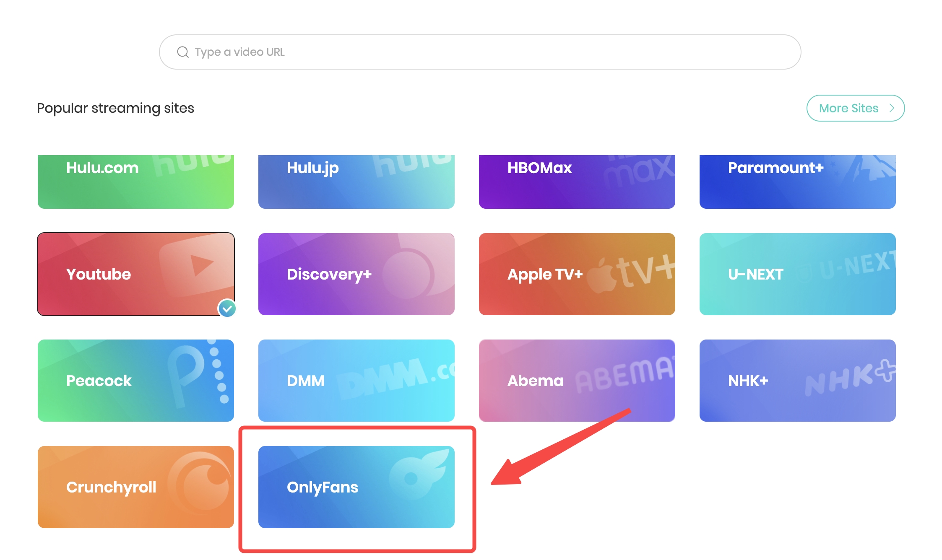Image resolution: width=942 pixels, height=560 pixels.
Task: Click the Peacock logo icon
Action: (x=198, y=373)
